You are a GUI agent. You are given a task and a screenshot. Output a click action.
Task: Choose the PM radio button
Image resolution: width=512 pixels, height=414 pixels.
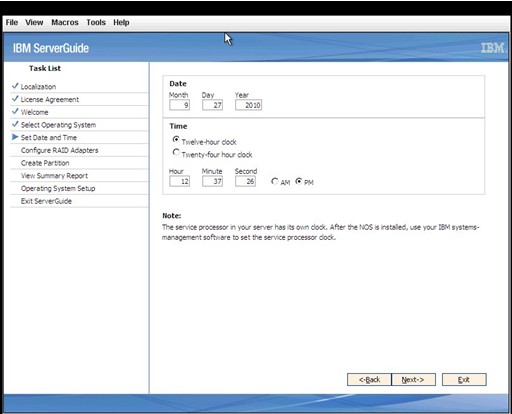click(x=299, y=181)
